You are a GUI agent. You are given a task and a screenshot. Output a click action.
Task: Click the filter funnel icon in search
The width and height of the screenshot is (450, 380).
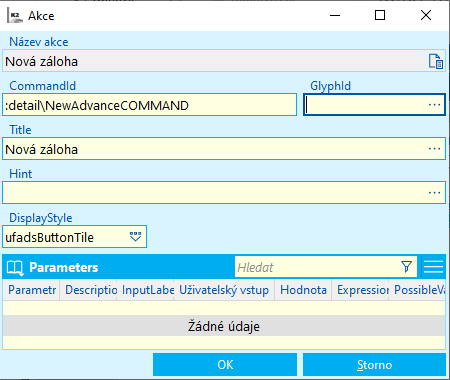[x=406, y=267]
